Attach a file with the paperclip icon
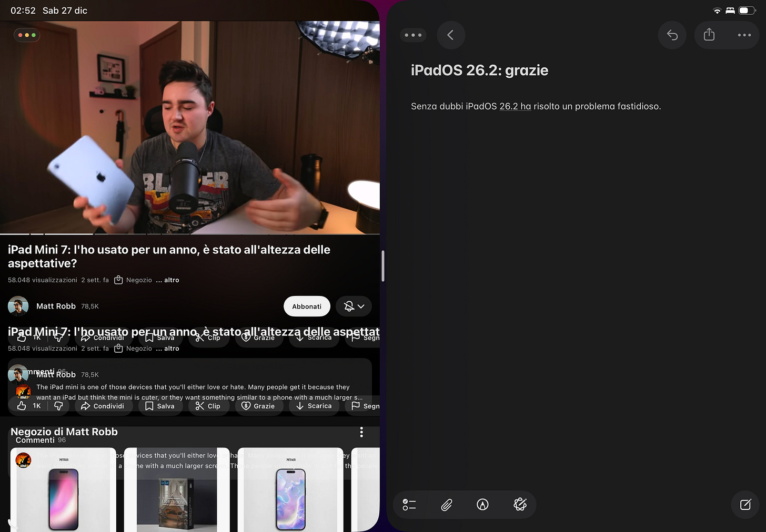 coord(446,505)
